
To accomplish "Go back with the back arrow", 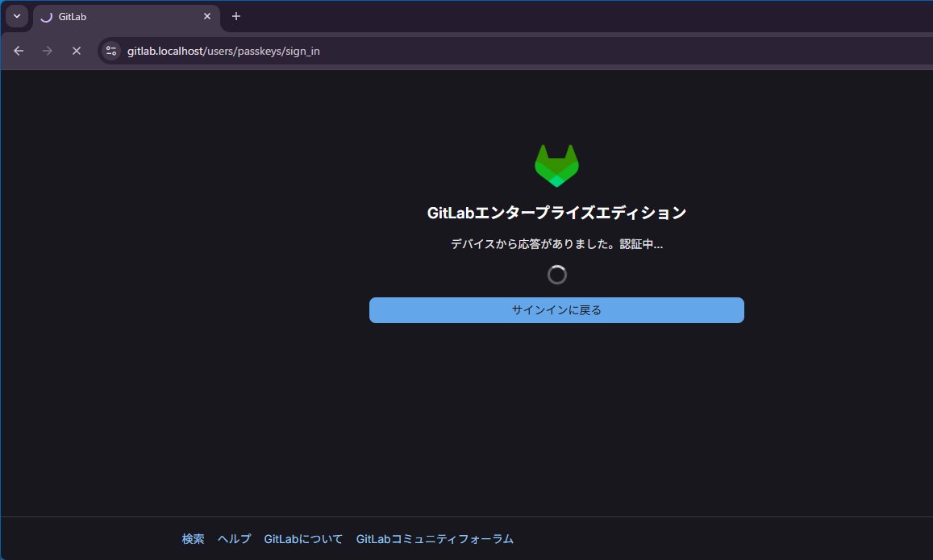I will click(x=19, y=51).
